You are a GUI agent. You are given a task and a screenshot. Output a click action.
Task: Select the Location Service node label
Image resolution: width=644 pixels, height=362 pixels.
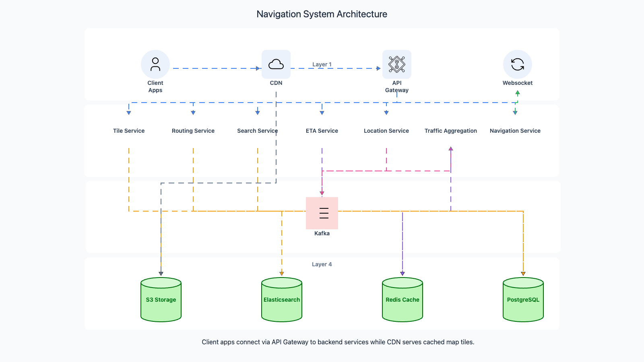(386, 131)
